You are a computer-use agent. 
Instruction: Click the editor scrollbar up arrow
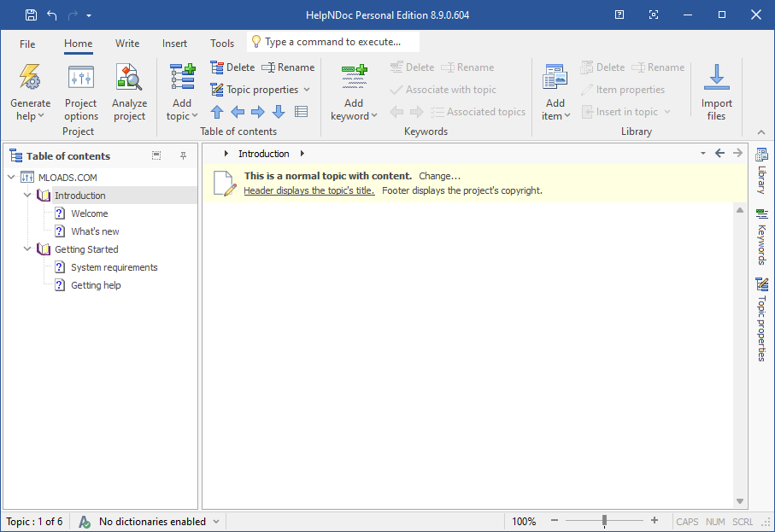pyautogui.click(x=740, y=210)
